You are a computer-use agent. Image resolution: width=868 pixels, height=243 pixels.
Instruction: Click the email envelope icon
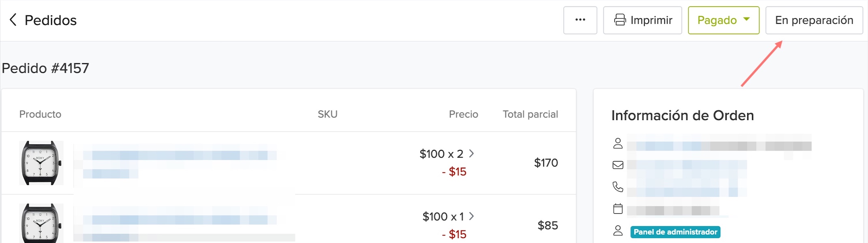(x=618, y=165)
